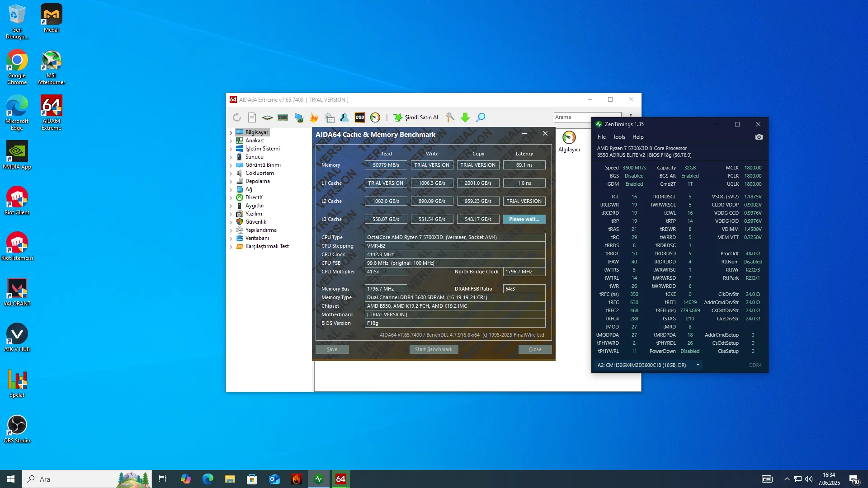Click the Start Benchmark button
The width and height of the screenshot is (868, 488).
coord(434,349)
